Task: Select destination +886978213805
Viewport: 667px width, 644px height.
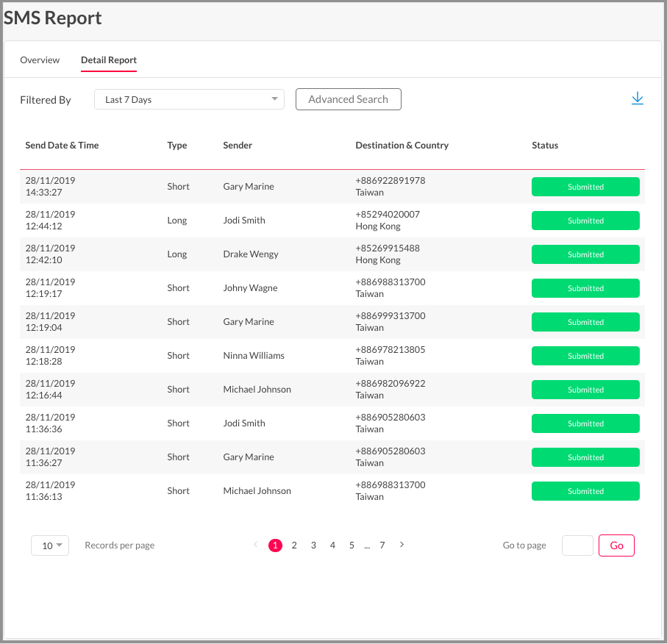Action: [x=390, y=350]
